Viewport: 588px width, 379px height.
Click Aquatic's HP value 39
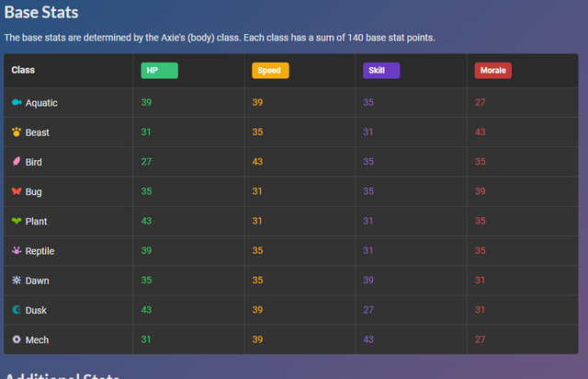146,102
